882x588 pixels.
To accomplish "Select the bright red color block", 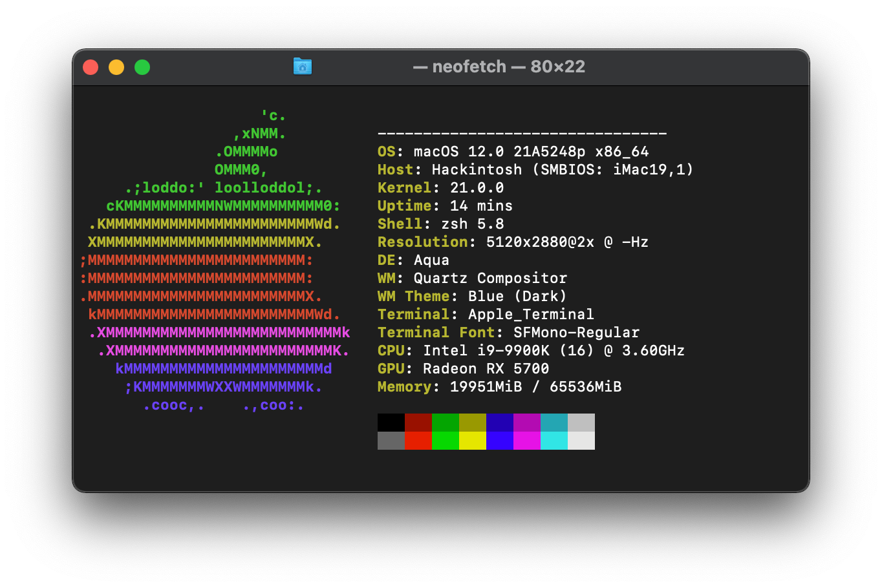I will click(x=418, y=441).
